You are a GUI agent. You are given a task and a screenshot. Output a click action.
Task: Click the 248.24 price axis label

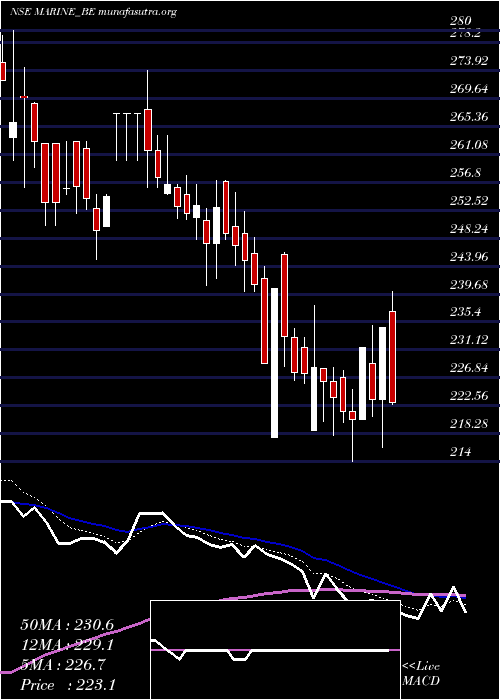pos(468,229)
